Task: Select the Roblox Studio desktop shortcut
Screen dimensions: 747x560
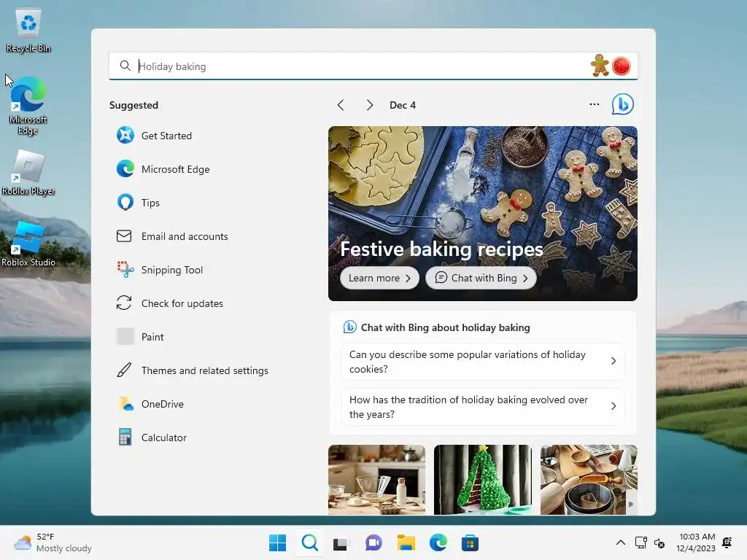Action: [x=28, y=244]
